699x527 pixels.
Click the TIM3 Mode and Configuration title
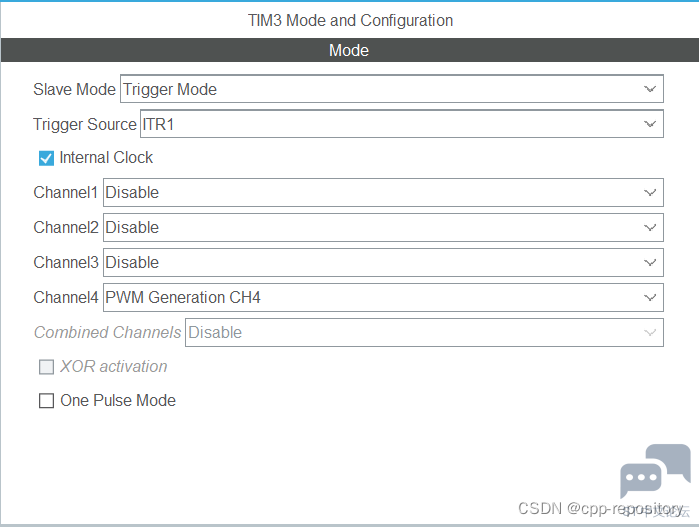[x=350, y=21]
